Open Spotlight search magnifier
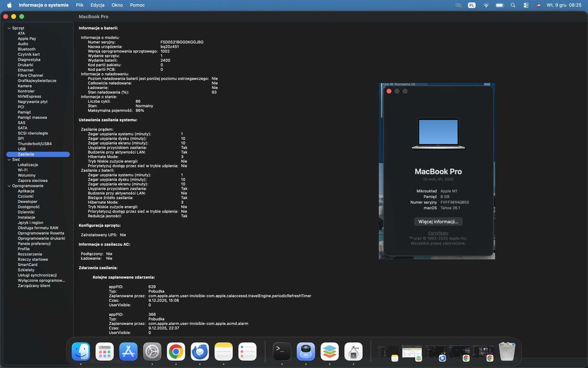This screenshot has height=368, width=588. (x=513, y=5)
